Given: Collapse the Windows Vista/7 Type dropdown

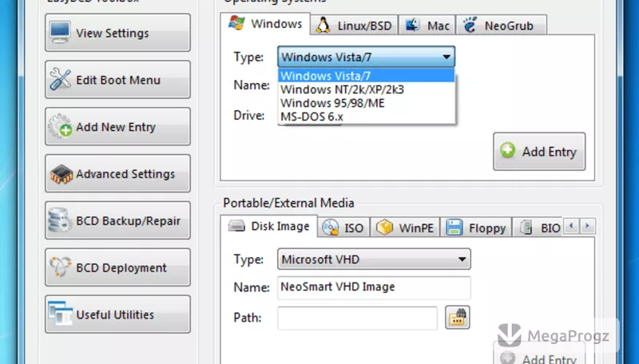Looking at the screenshot, I should point(366,57).
